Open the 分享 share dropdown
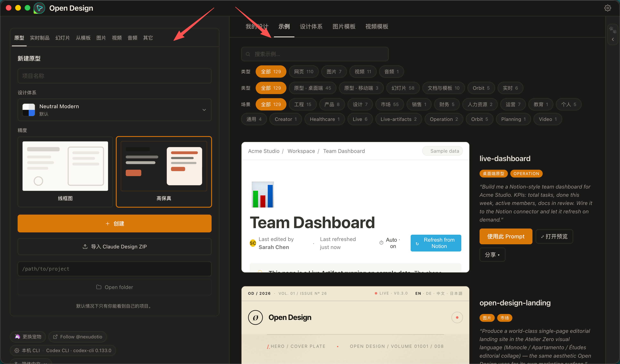 tap(492, 254)
